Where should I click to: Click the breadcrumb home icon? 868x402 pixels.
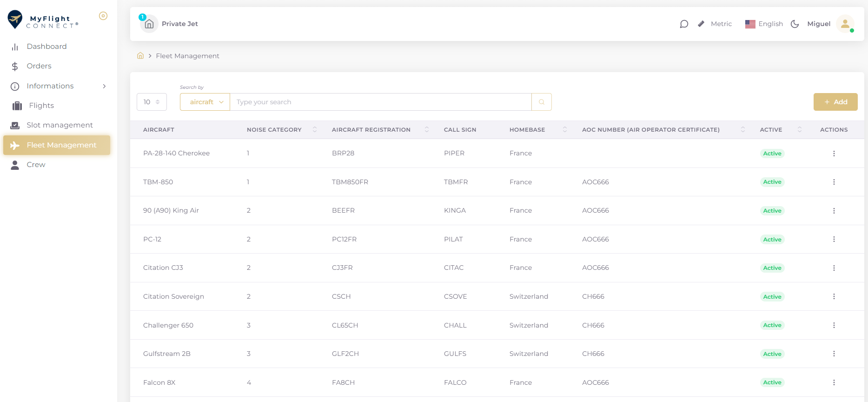pos(140,56)
